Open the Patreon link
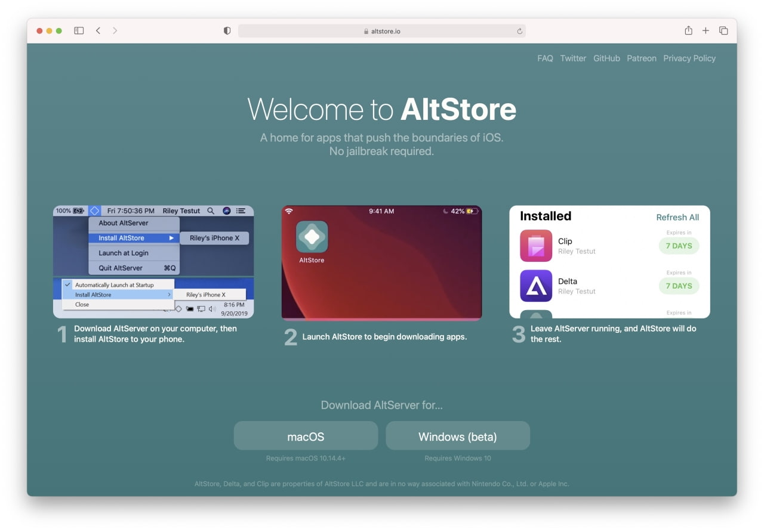Image resolution: width=764 pixels, height=532 pixels. (x=642, y=58)
